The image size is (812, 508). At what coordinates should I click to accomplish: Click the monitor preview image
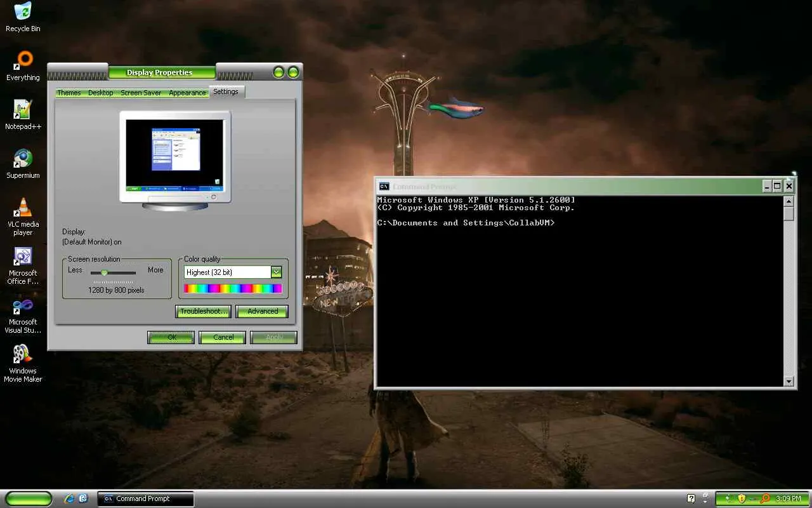[x=175, y=161]
